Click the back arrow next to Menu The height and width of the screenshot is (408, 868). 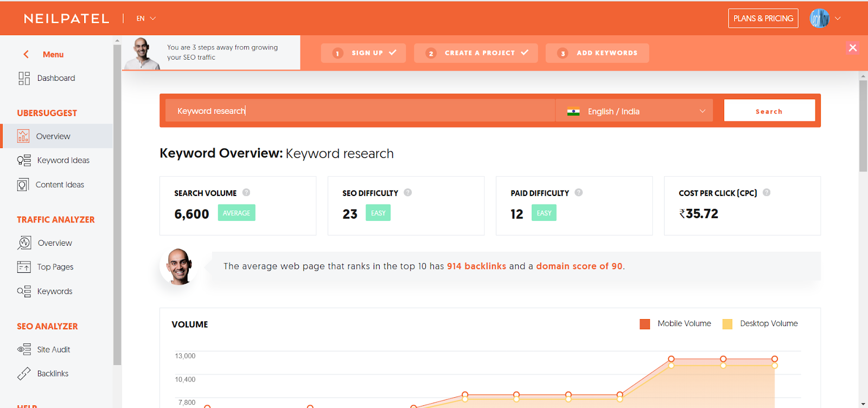point(26,54)
